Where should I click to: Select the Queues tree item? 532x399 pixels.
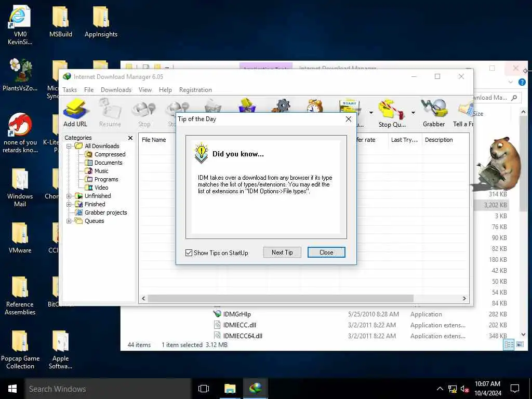[95, 221]
